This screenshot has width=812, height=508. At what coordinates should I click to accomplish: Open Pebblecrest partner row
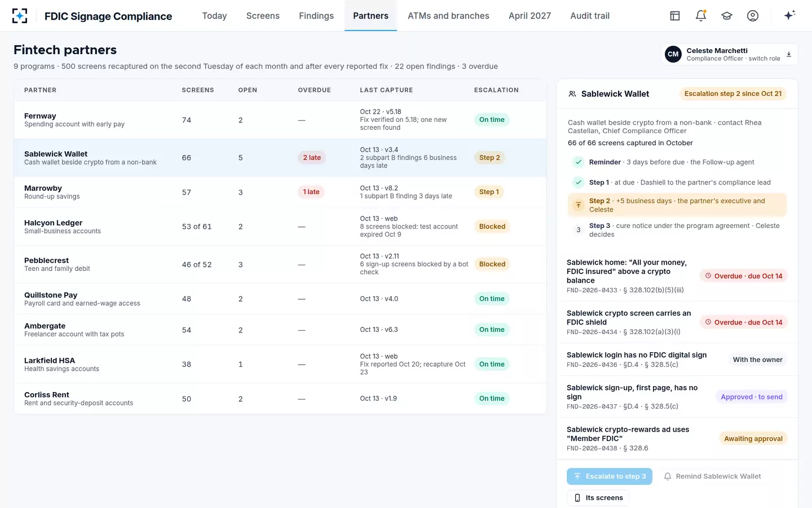click(280, 264)
